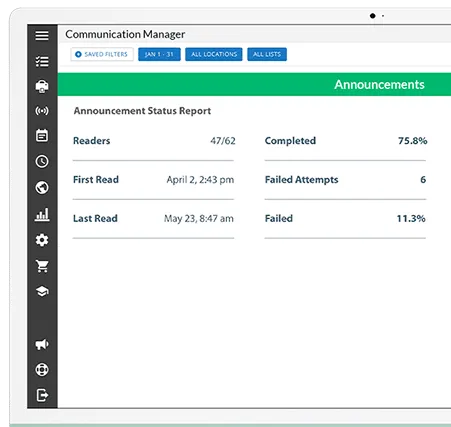Open the broadcast signal sidebar icon
Viewport: 451px width, 427px height.
point(42,110)
